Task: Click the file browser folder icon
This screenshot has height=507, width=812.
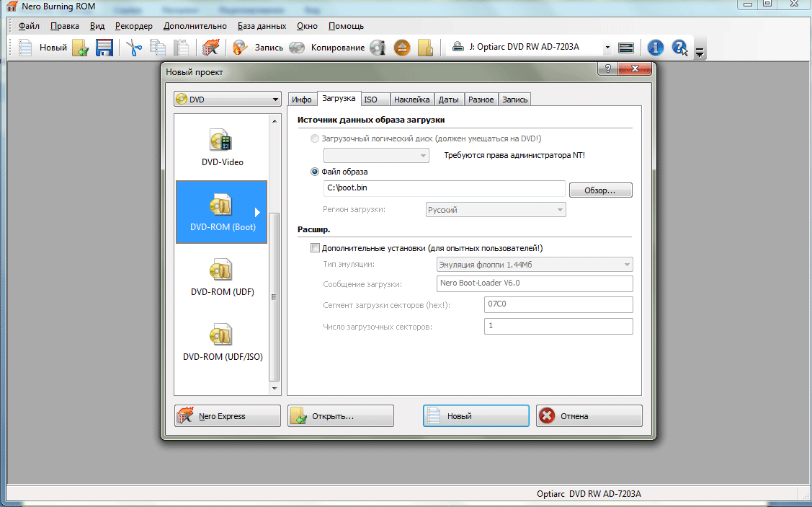Action: click(x=425, y=48)
